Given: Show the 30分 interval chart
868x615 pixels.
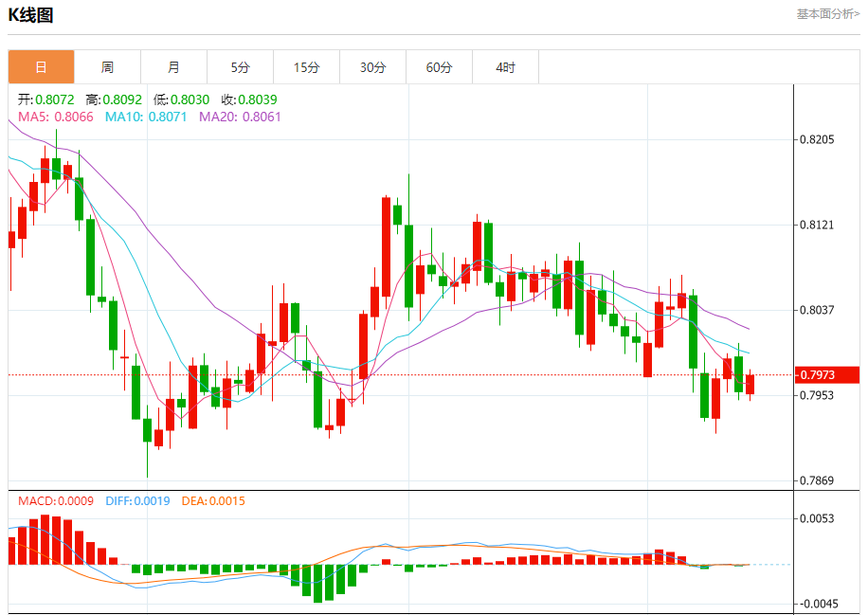Looking at the screenshot, I should click(372, 67).
